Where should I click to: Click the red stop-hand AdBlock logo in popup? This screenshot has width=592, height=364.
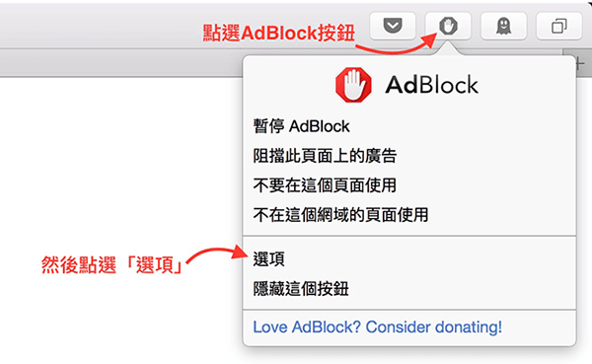coord(353,85)
